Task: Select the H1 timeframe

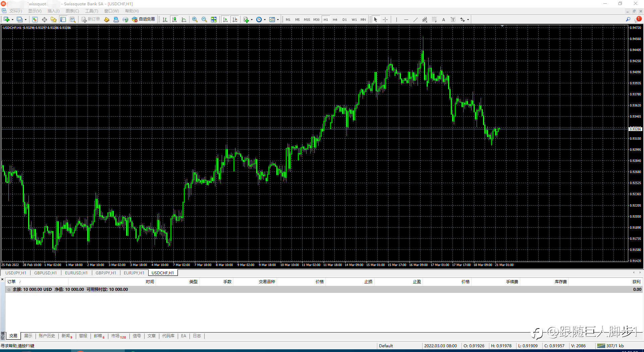Action: pyautogui.click(x=326, y=19)
